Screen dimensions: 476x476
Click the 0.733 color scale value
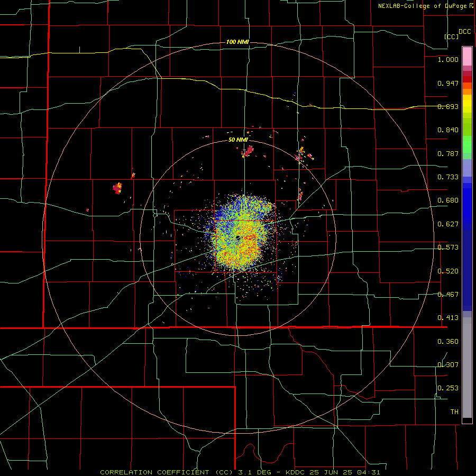[x=448, y=177]
